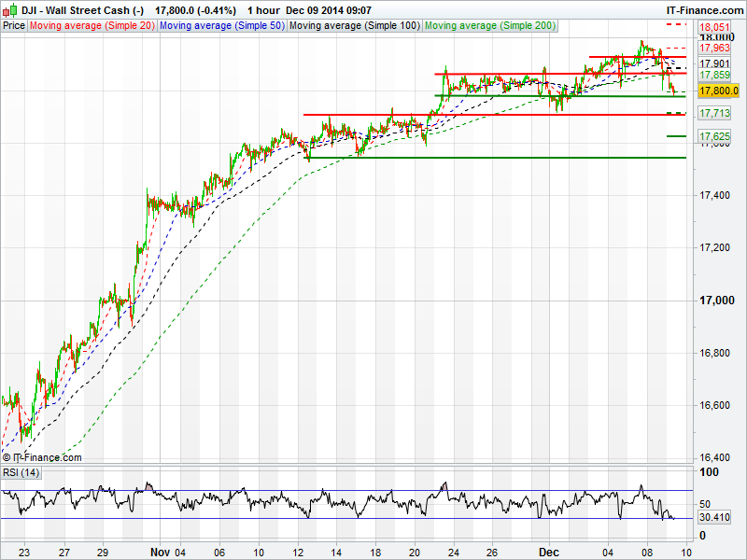The image size is (747, 560).
Task: Click date axis label 23
Action: click(24, 553)
